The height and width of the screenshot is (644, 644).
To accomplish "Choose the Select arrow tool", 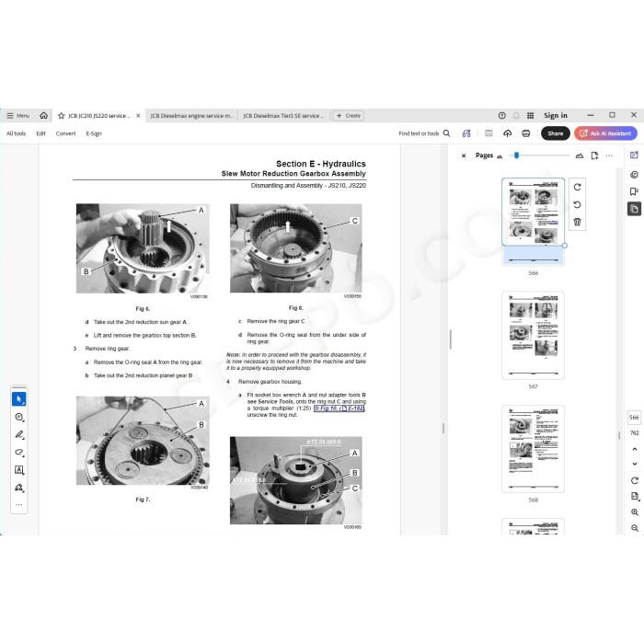I will (19, 398).
